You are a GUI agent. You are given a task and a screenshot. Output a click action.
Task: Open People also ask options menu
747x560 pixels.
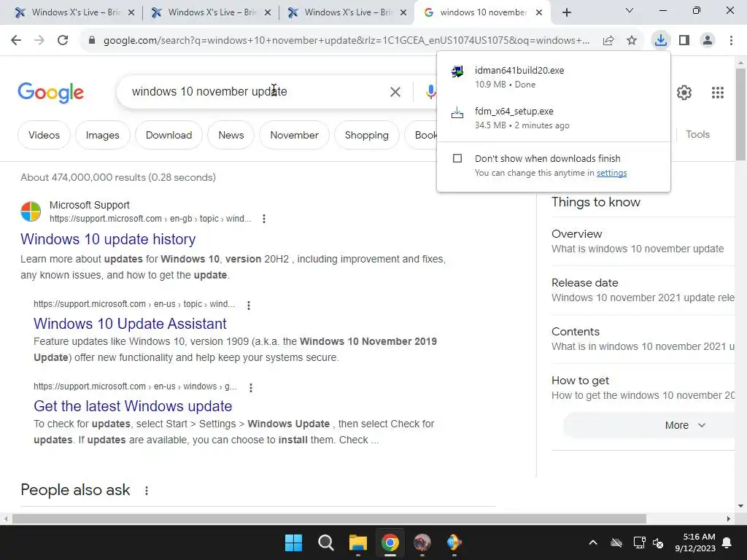tap(147, 491)
